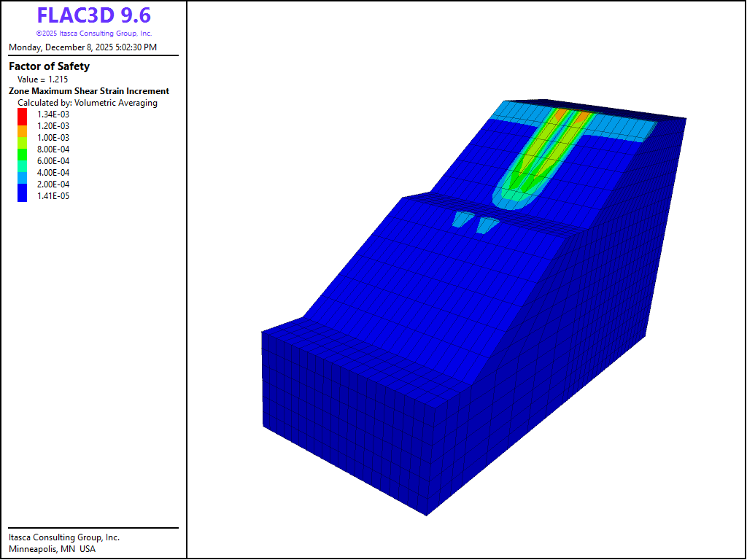Click the Minneapolis, MN USA footer line
Screen dimensions: 747x560
click(52, 549)
